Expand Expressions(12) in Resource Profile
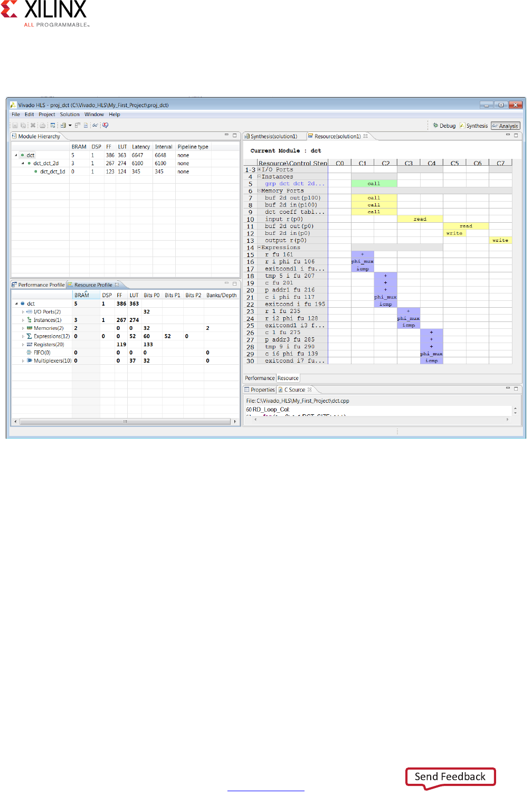The height and width of the screenshot is (797, 532). tap(23, 336)
